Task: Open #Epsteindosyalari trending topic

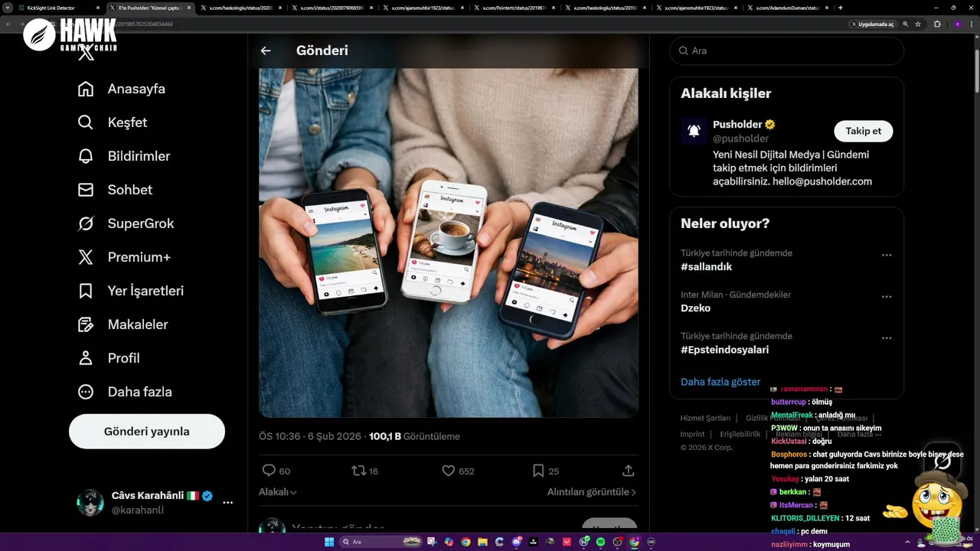Action: 725,350
